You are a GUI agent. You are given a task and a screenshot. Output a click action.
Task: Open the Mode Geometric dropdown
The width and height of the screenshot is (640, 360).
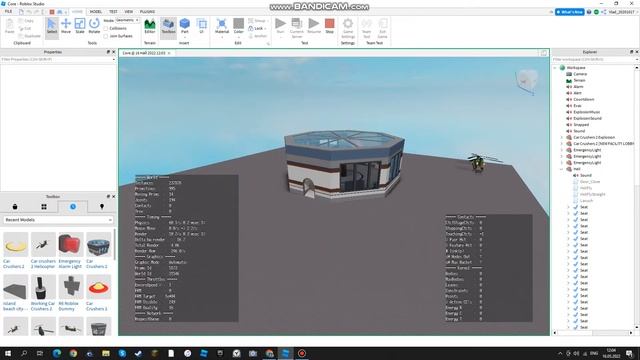point(128,20)
